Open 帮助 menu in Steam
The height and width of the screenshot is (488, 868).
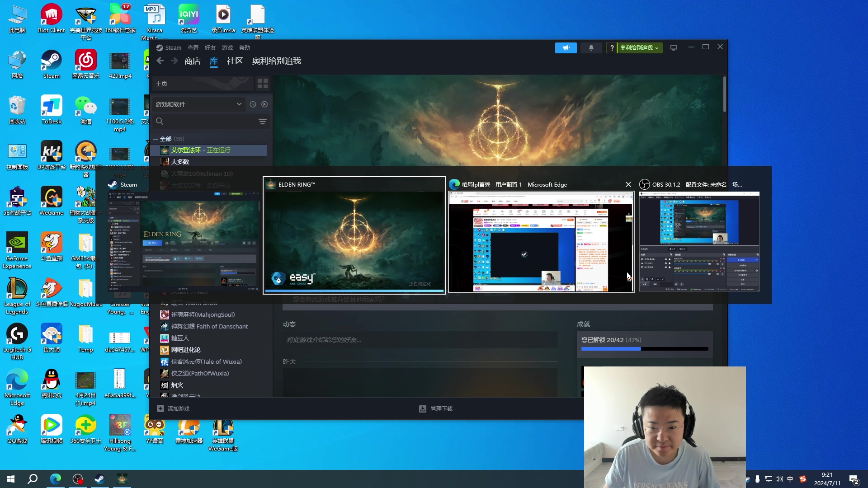pyautogui.click(x=245, y=48)
